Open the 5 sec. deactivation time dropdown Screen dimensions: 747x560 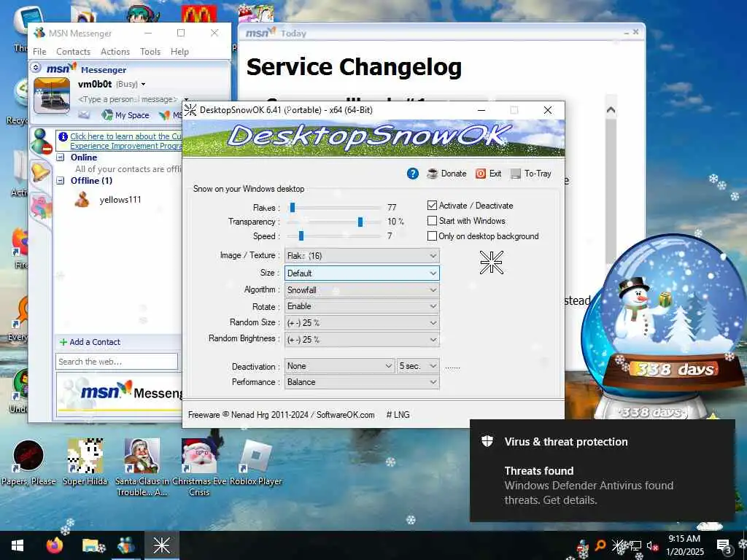point(418,366)
